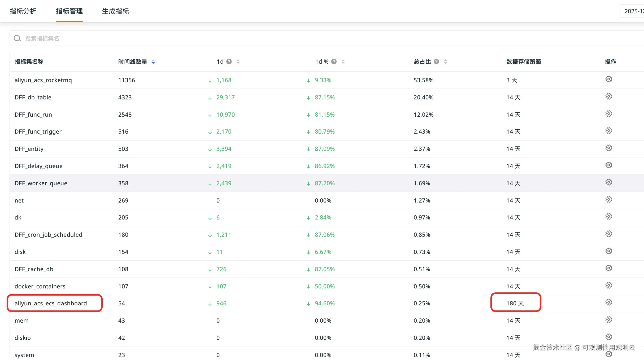This screenshot has height=360, width=644.
Task: Click the aliyun_acs_ecs_dashboard metric name
Action: pos(51,303)
